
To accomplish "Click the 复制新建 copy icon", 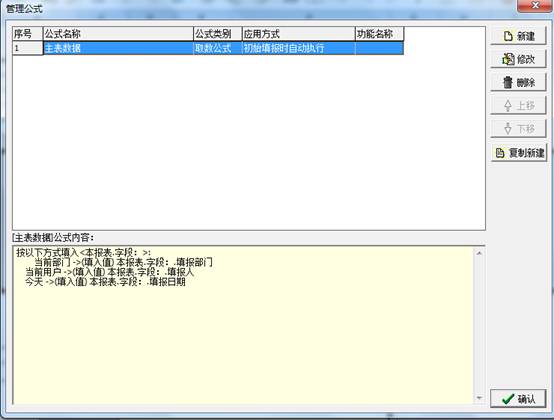I will [500, 153].
